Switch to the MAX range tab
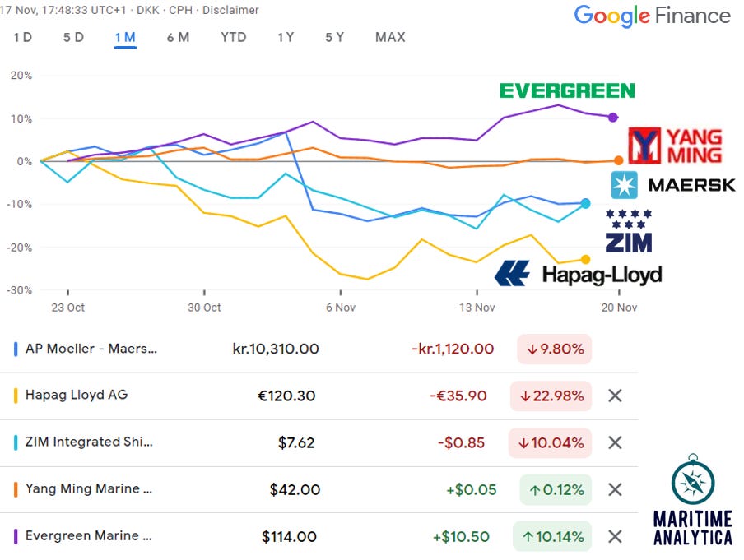The image size is (744, 560). 390,38
